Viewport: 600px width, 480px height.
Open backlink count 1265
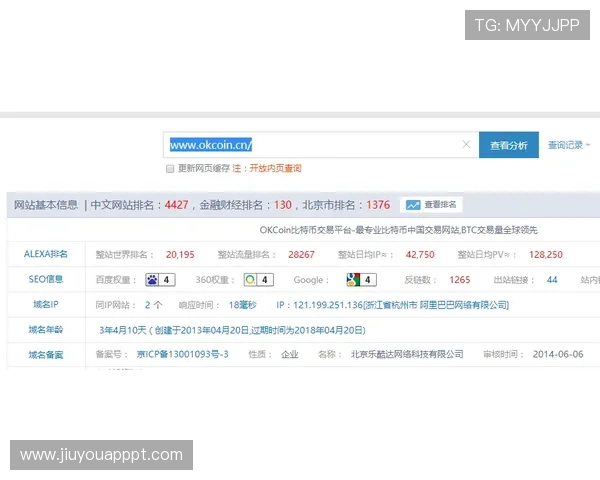tap(460, 280)
